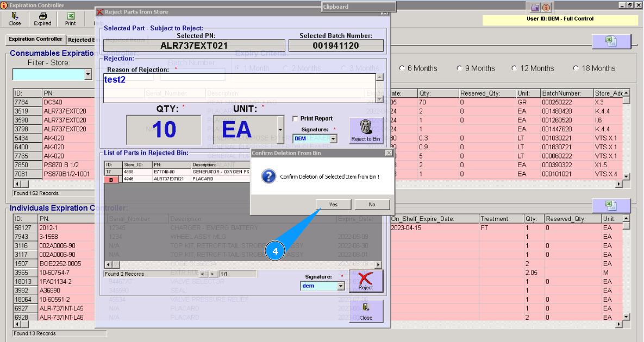Screen dimensions: 644x342
Task: Click the red X Reject button
Action: click(x=366, y=281)
